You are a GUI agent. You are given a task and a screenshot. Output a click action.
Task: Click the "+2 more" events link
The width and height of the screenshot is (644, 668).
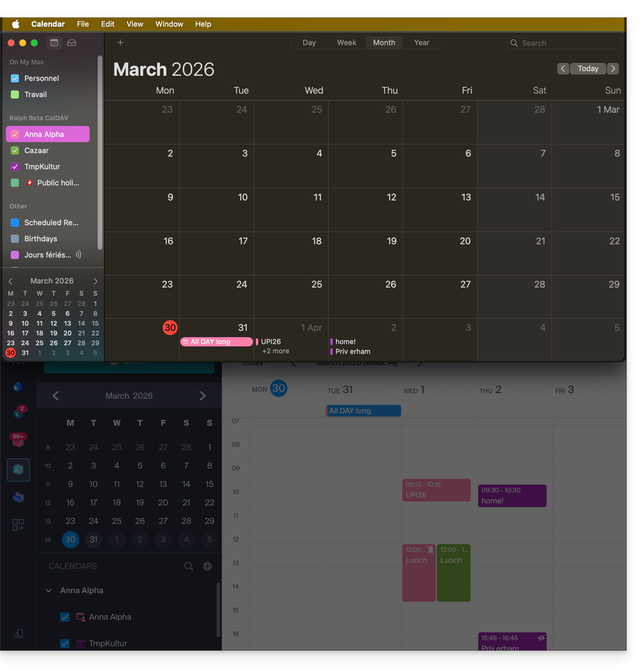coord(276,351)
